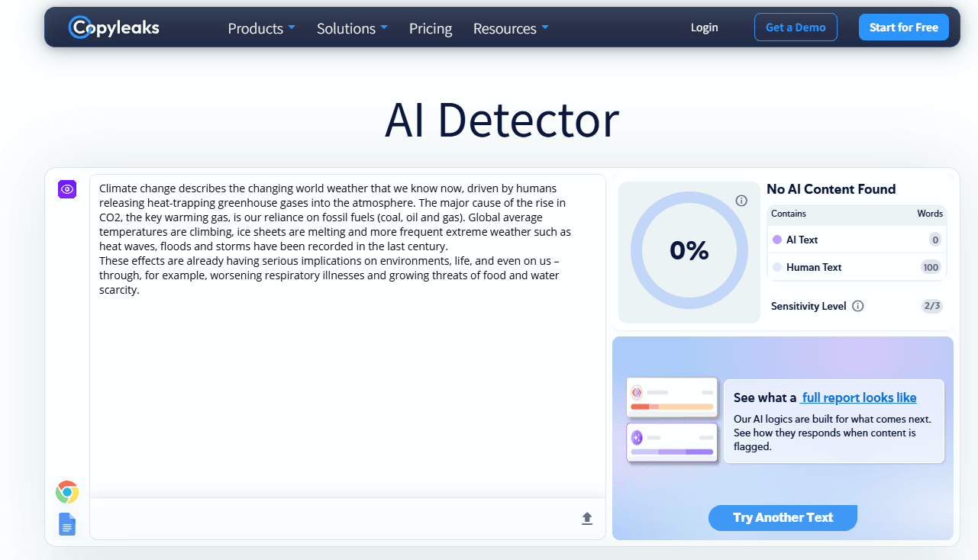Click the Get a Demo button
This screenshot has width=978, height=560.
[796, 27]
